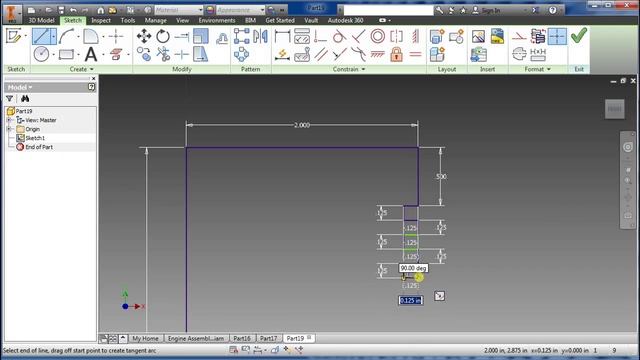Select the Fillet tool
The height and width of the screenshot is (360, 640).
tap(91, 36)
